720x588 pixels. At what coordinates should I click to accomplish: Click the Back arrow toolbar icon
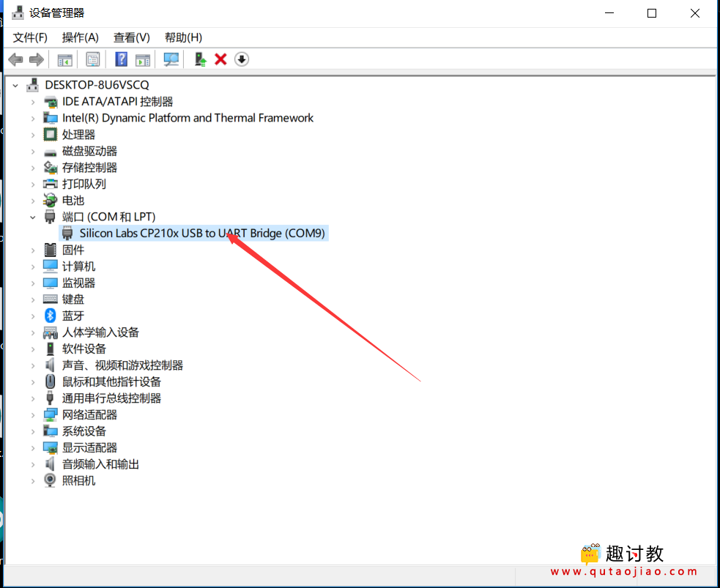tap(15, 59)
